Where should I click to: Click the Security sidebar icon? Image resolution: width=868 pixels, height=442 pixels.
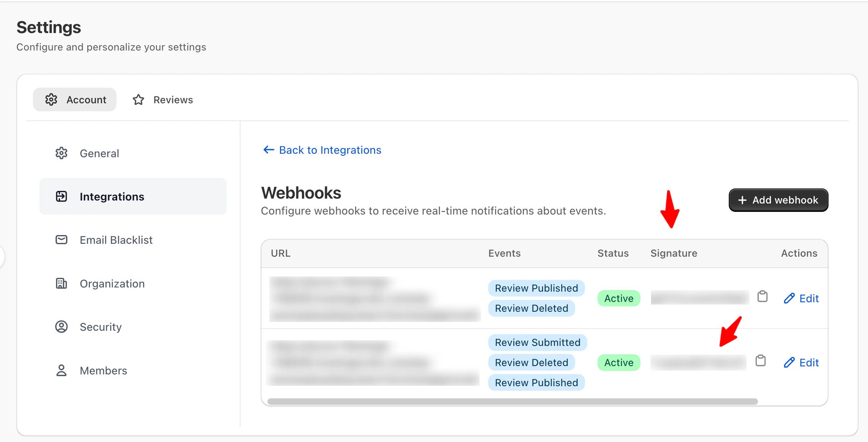(x=61, y=327)
